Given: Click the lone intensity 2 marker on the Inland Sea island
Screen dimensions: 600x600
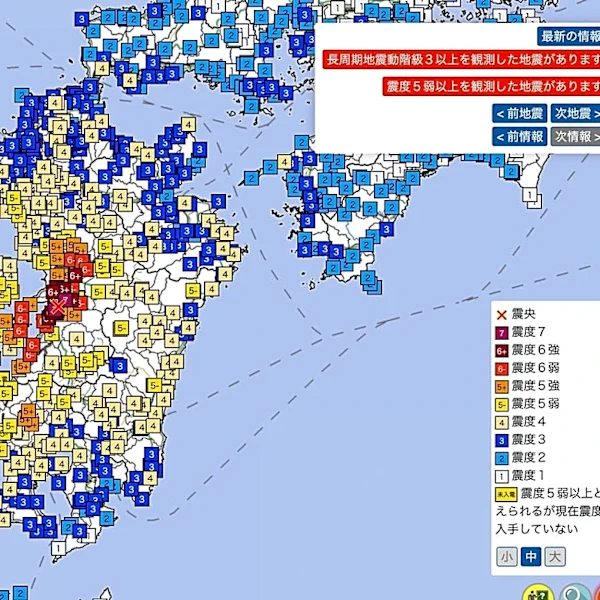Looking at the screenshot, I should point(251,106).
